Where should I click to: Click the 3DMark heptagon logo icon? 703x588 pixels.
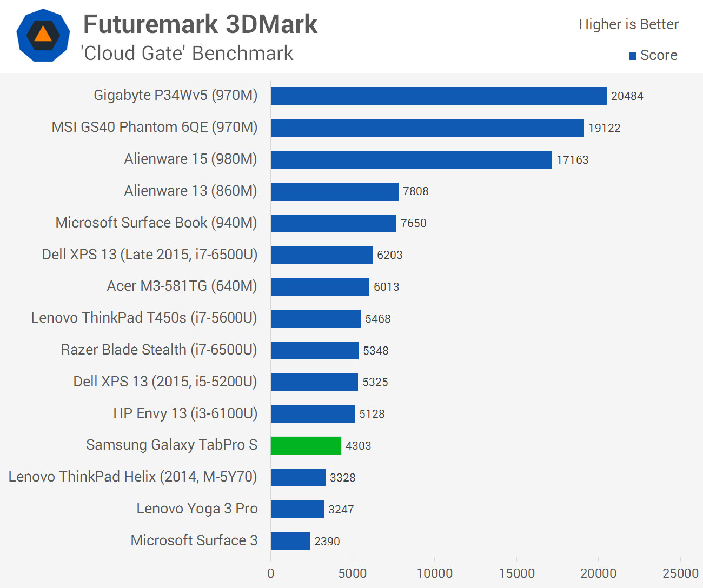[43, 35]
